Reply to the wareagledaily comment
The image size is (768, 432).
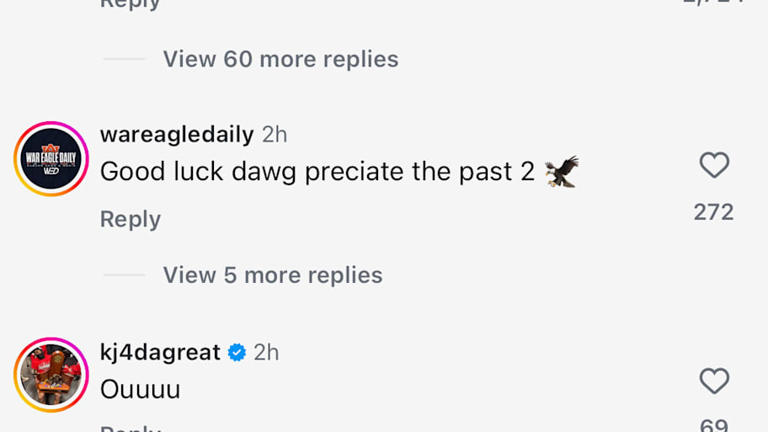[130, 219]
